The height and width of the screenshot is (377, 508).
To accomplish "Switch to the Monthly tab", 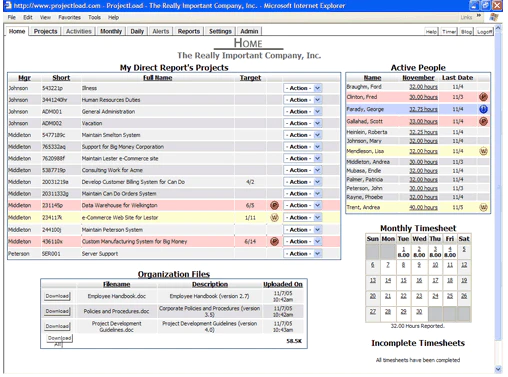I will coord(111,31).
